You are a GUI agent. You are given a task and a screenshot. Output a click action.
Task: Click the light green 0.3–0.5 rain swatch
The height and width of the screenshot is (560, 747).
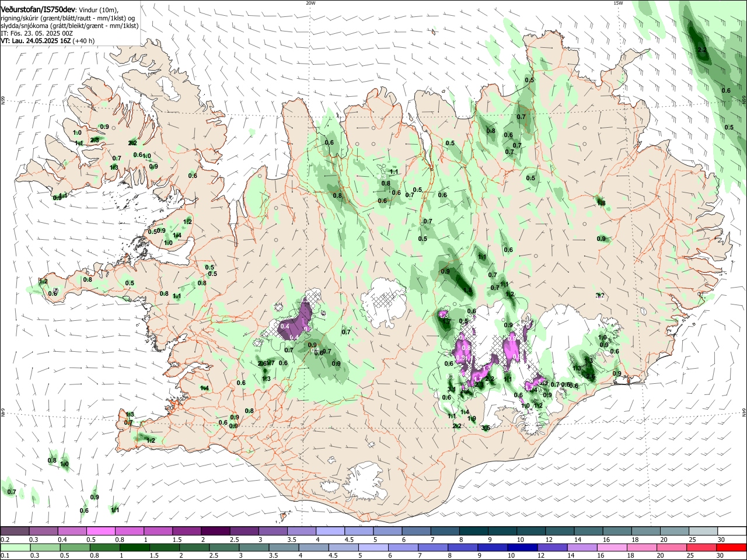[x=45, y=547]
